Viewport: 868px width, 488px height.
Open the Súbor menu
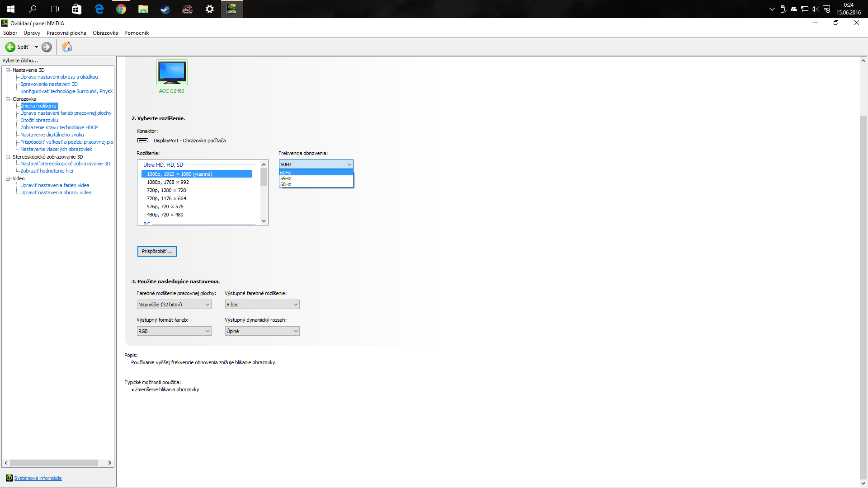point(10,33)
